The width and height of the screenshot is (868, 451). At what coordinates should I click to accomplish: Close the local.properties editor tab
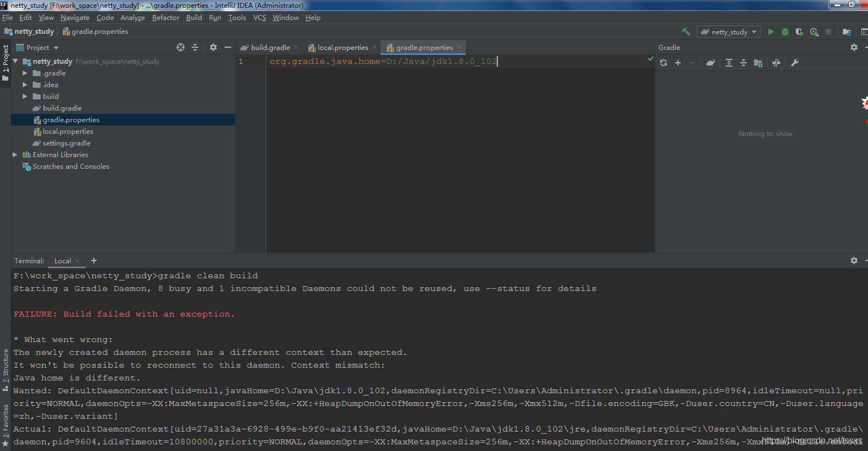pyautogui.click(x=375, y=48)
